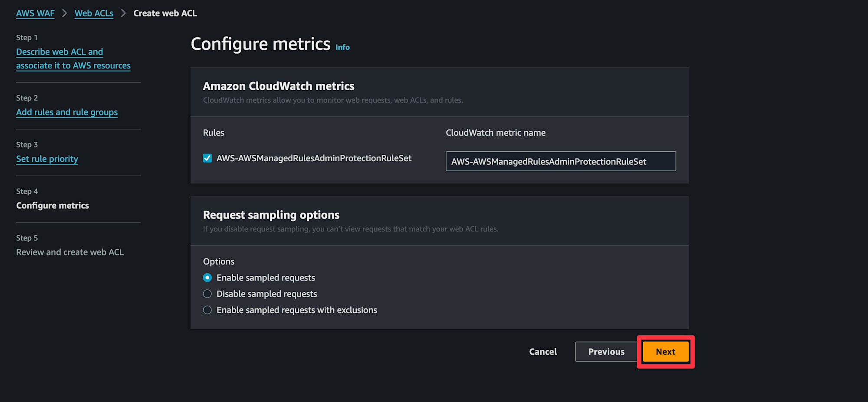Screen dimensions: 868x402
Task: Click the Create web ACL breadcrumb text
Action: pos(165,13)
